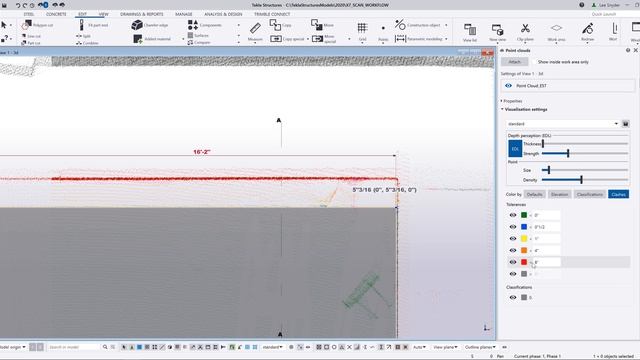640x360 pixels.
Task: Choose the Part cut tool
Action: [x=31, y=43]
